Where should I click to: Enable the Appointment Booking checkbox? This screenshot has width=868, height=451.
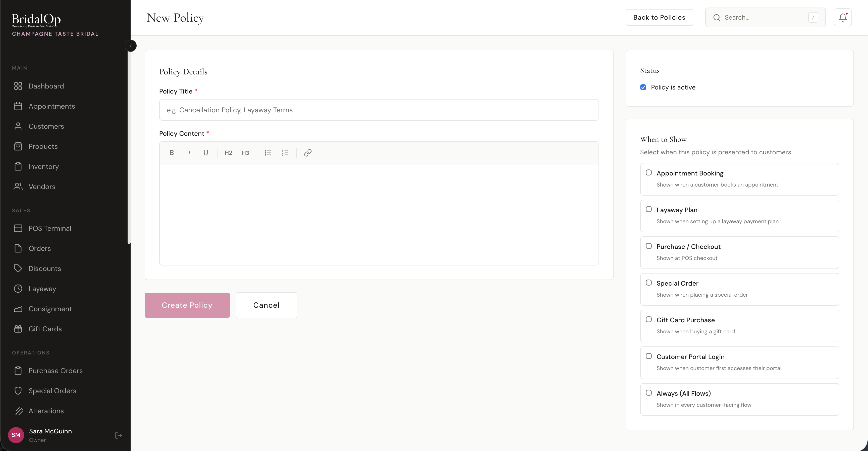648,173
